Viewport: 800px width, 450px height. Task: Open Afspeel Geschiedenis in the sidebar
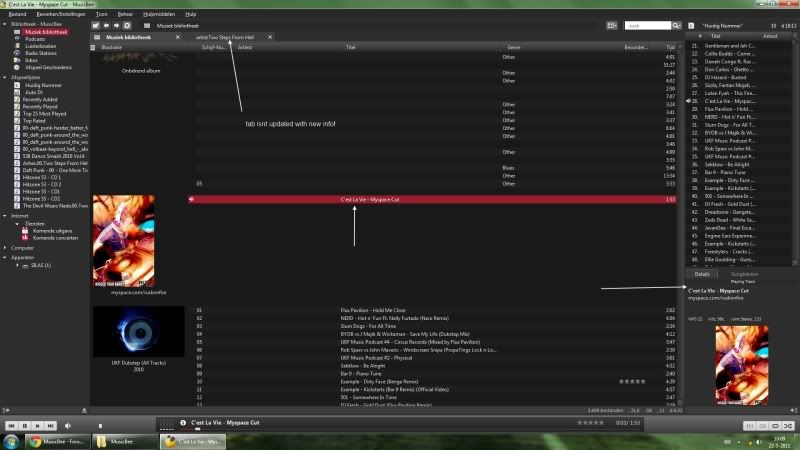48,67
